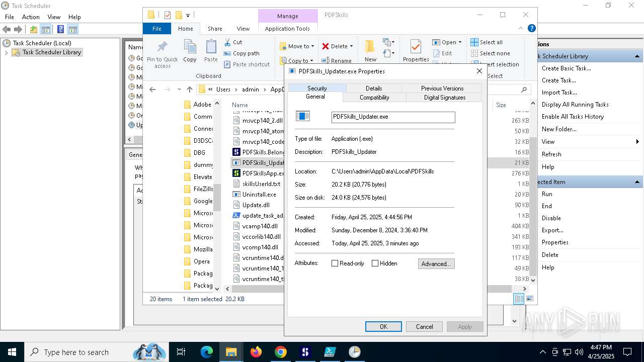The height and width of the screenshot is (362, 644).
Task: Click Task Scheduler toolbar help icon
Action: pos(60,30)
